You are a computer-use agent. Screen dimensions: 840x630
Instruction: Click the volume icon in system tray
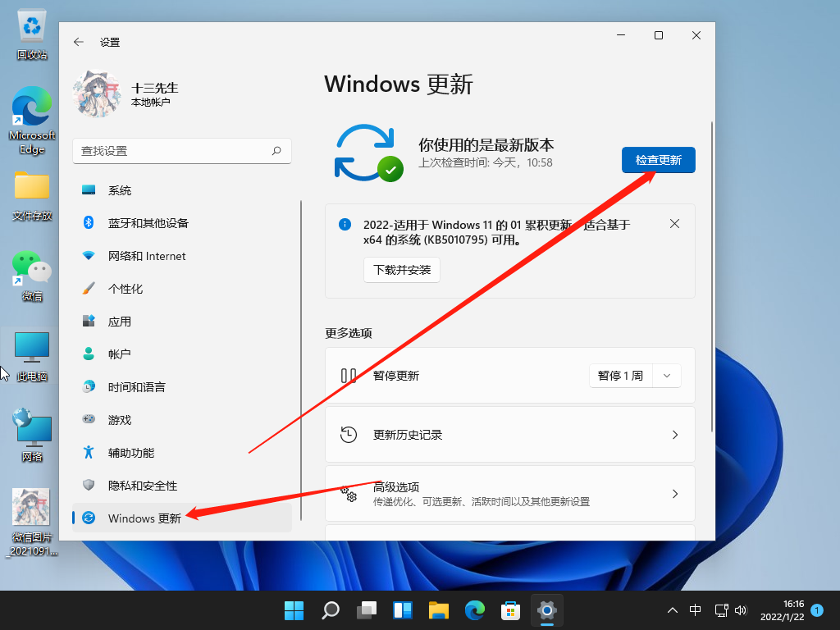click(x=741, y=610)
